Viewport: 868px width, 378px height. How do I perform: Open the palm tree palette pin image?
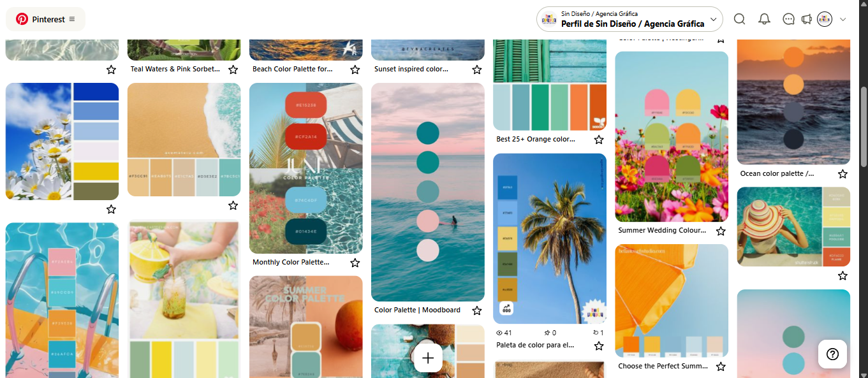[550, 238]
